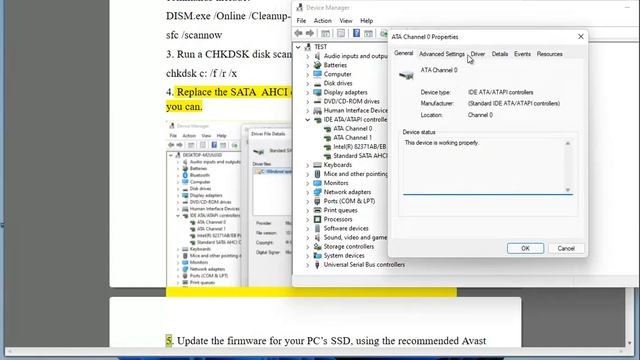Click OK in ATA Channel 0 Properties
640x360 pixels.
coord(525,248)
